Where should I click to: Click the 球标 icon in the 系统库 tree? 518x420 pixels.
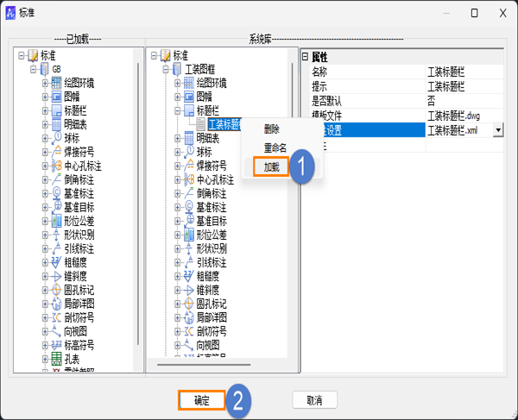click(x=189, y=152)
